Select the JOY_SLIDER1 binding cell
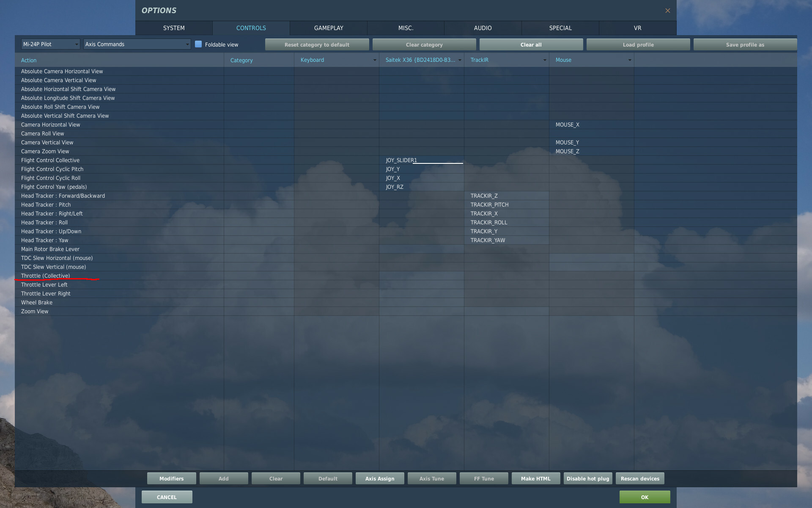This screenshot has width=812, height=508. pos(422,160)
